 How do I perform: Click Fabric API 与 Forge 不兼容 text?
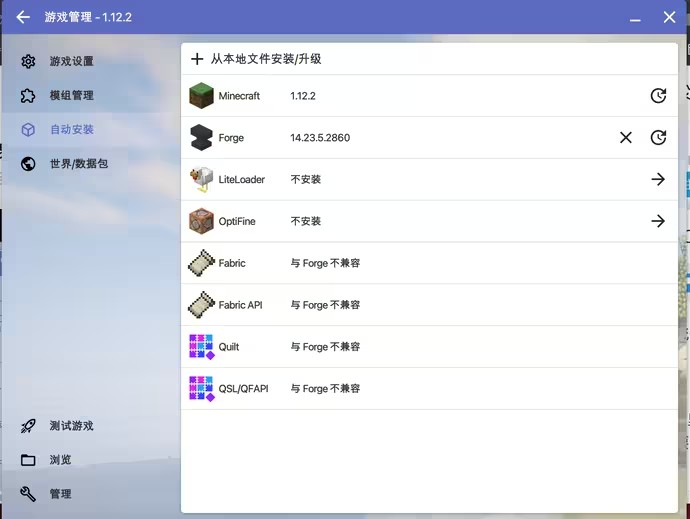pos(325,305)
